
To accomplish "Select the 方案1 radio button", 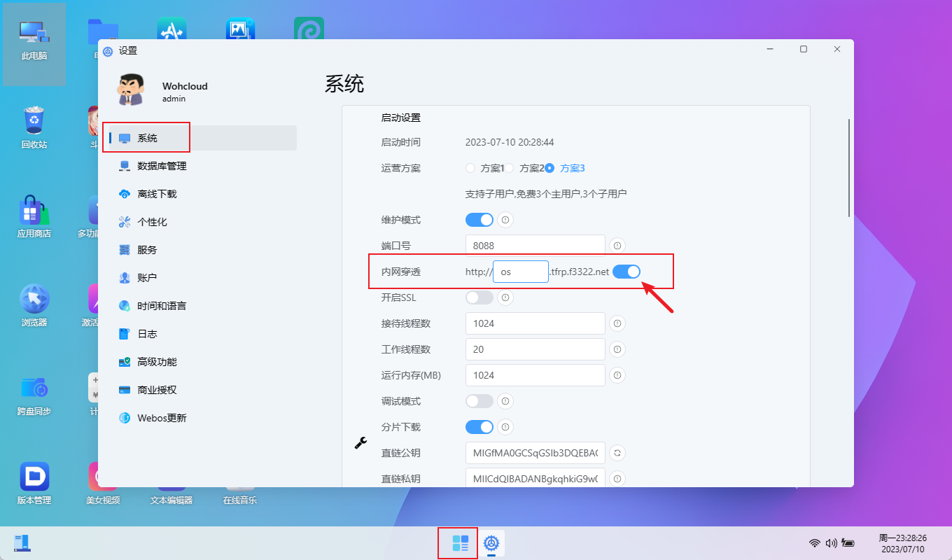I will 469,168.
